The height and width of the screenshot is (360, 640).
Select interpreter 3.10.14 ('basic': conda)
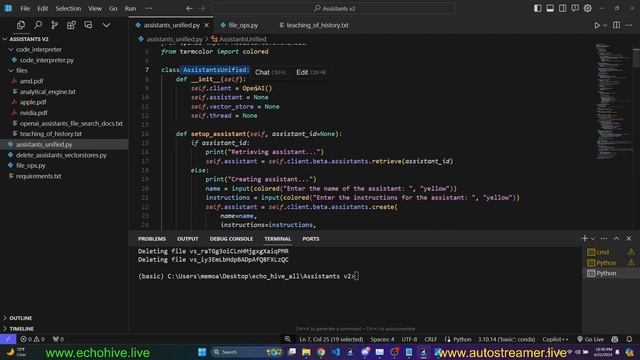pyautogui.click(x=506, y=339)
